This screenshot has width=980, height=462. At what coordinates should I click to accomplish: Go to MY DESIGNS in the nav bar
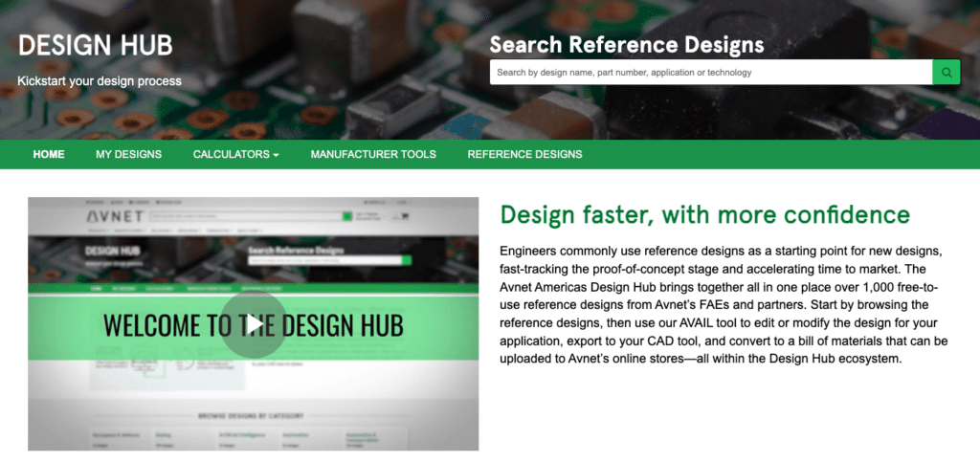[128, 154]
